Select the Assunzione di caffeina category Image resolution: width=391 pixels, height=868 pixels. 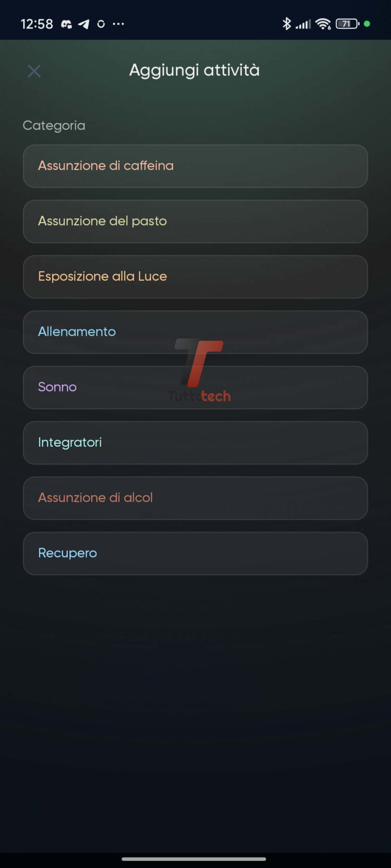[x=195, y=166]
